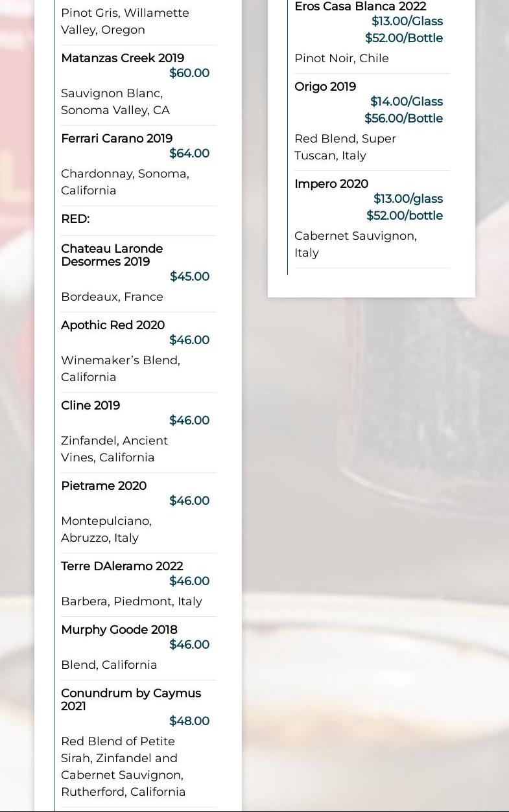Image resolution: width=509 pixels, height=812 pixels.
Task: Click the $48.00 Conundrum price
Action: 189,721
